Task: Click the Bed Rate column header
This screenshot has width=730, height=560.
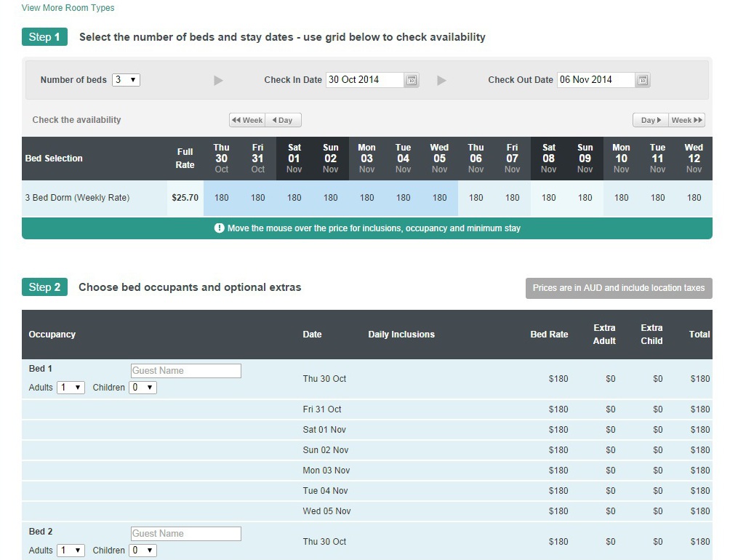Action: click(549, 335)
